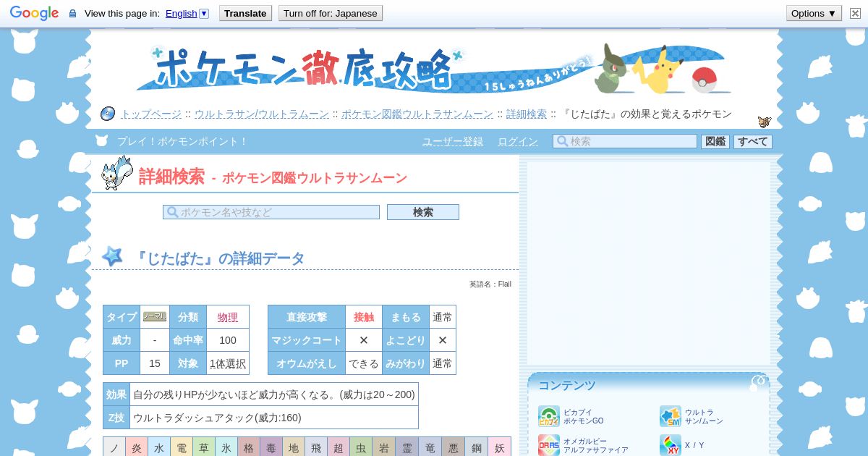Open ピカブイ ポケモンGO content link

[584, 416]
